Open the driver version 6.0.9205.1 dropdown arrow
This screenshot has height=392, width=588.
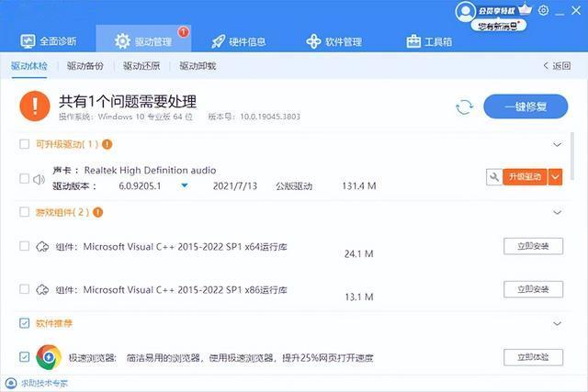point(184,185)
